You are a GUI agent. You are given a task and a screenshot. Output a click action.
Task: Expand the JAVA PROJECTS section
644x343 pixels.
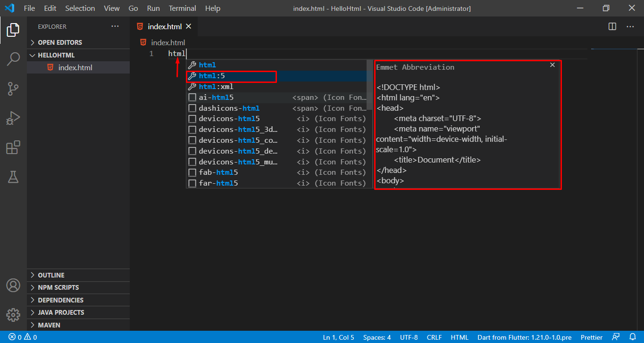click(x=61, y=312)
